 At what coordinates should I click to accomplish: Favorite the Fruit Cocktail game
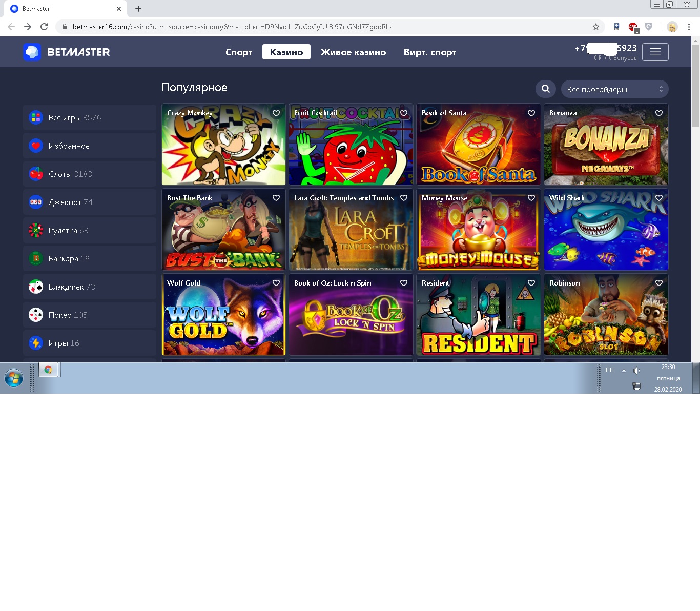404,113
